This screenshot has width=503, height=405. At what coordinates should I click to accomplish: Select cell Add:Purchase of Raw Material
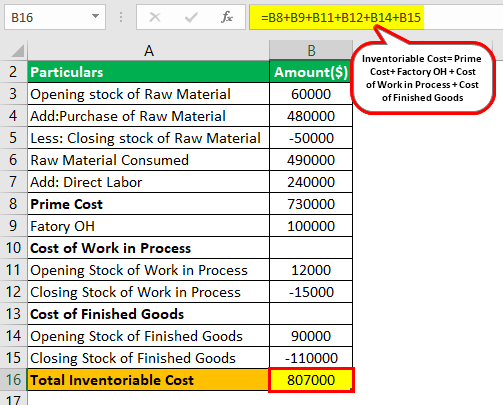point(149,116)
